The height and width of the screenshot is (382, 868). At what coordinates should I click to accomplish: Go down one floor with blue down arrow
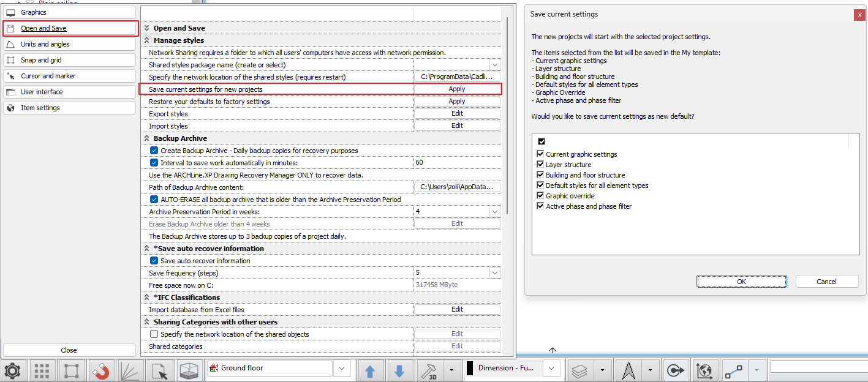[399, 371]
